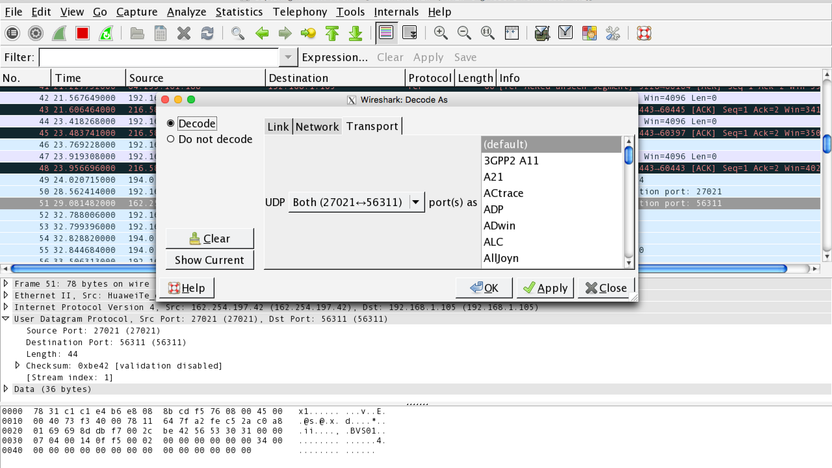
Task: Open the Capture menu
Action: click(137, 12)
